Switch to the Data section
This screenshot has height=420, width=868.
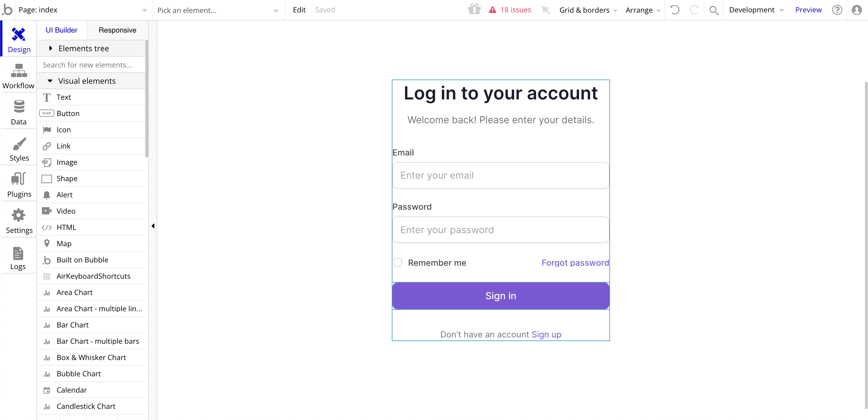[18, 112]
